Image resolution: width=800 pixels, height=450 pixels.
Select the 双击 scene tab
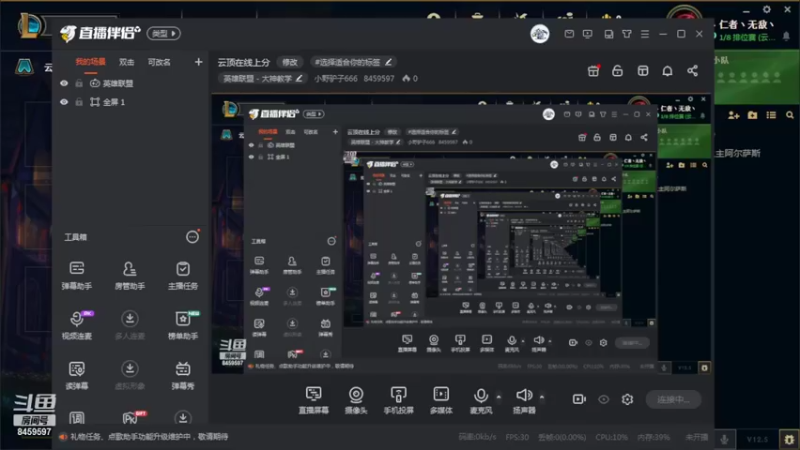point(127,62)
